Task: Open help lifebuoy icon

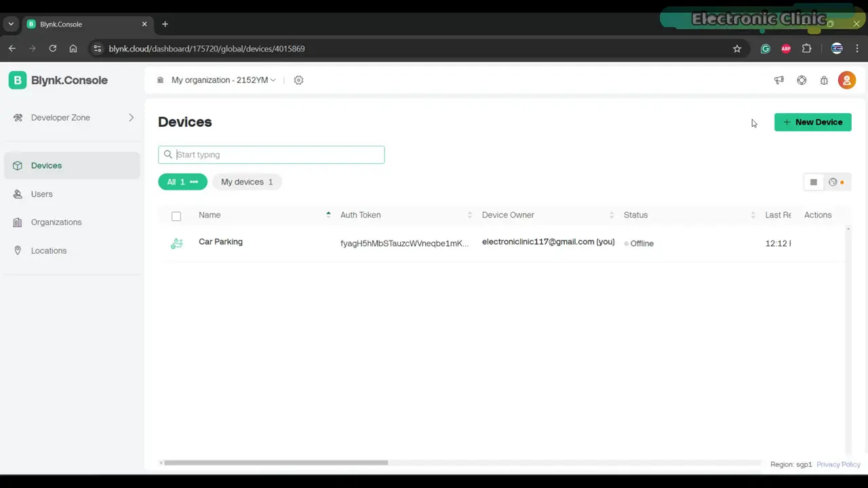Action: click(x=802, y=80)
